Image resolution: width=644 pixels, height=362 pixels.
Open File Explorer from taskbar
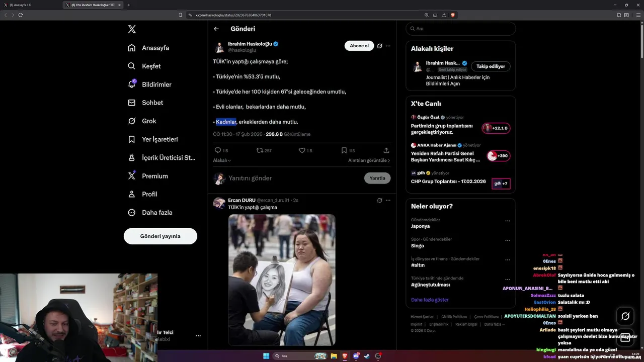[x=334, y=356]
